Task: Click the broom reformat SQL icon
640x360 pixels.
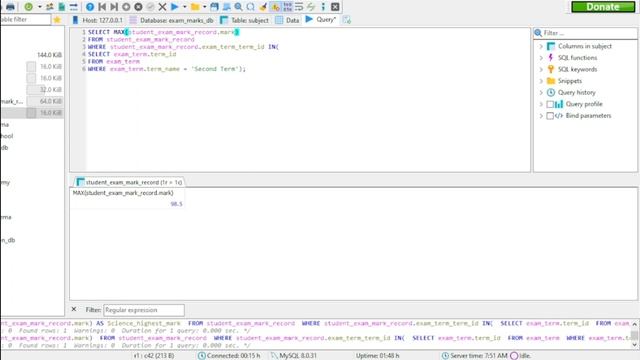Action: click(x=263, y=7)
